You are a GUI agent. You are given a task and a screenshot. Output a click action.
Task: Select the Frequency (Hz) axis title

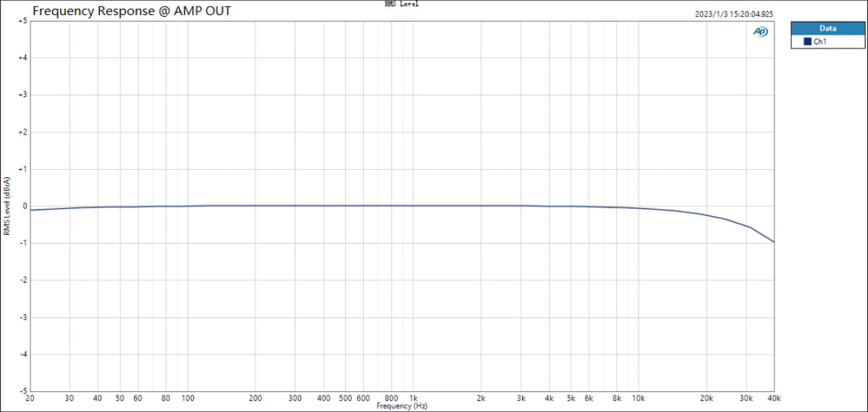click(401, 406)
